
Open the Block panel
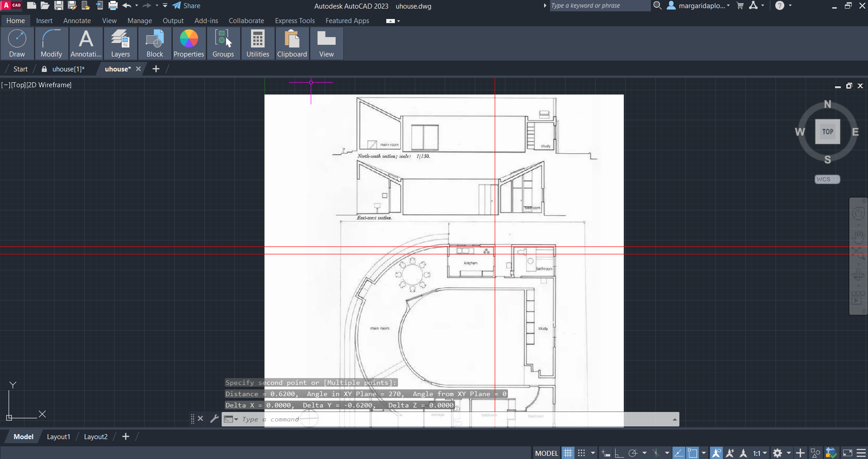point(155,43)
